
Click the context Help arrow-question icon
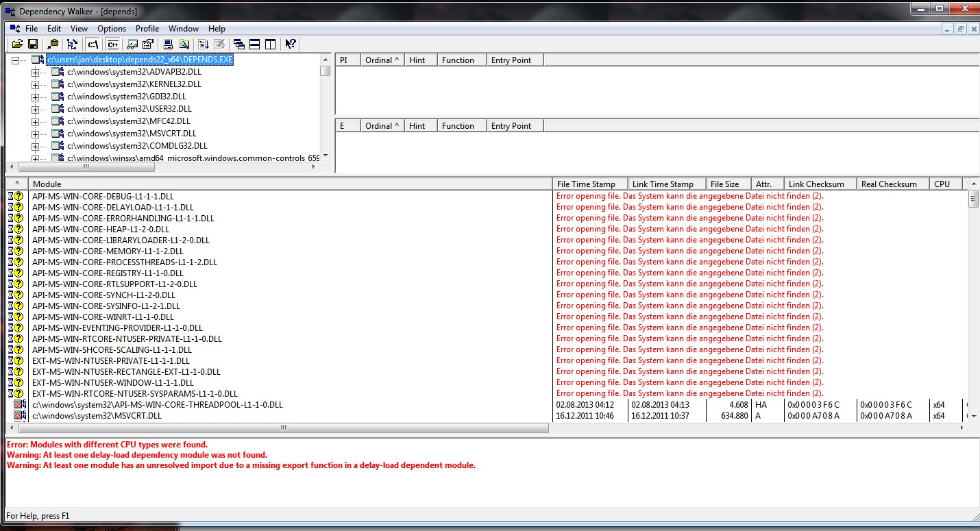tap(291, 44)
